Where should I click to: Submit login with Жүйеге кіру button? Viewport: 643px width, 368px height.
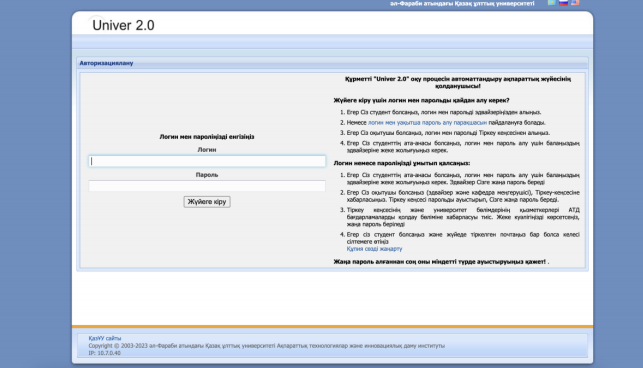(x=207, y=202)
